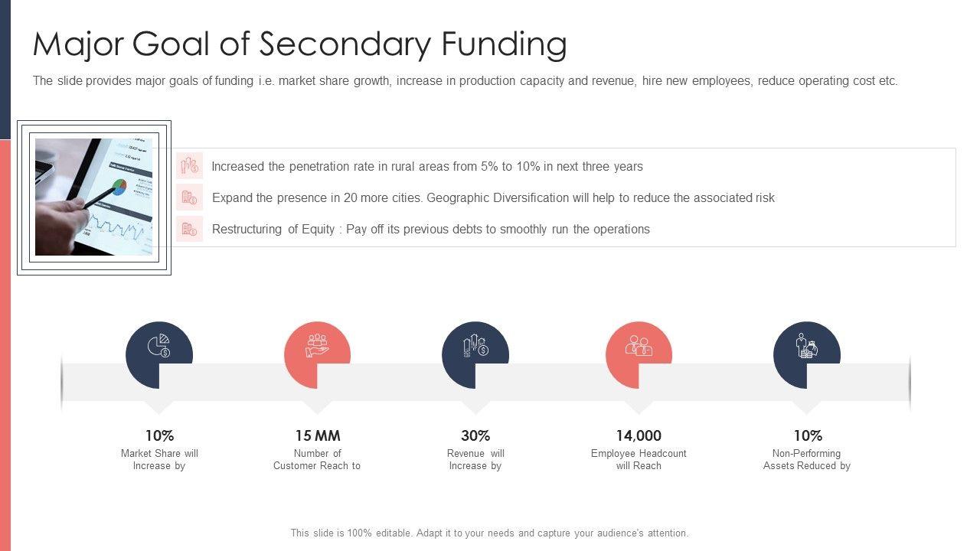Click the Employee Headcount will Reach label

tap(639, 459)
